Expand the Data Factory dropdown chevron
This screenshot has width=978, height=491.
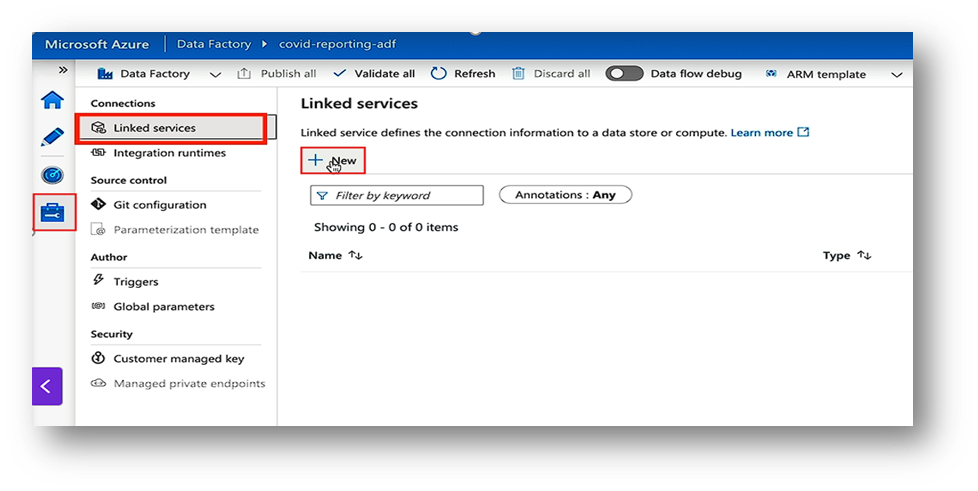tap(215, 74)
